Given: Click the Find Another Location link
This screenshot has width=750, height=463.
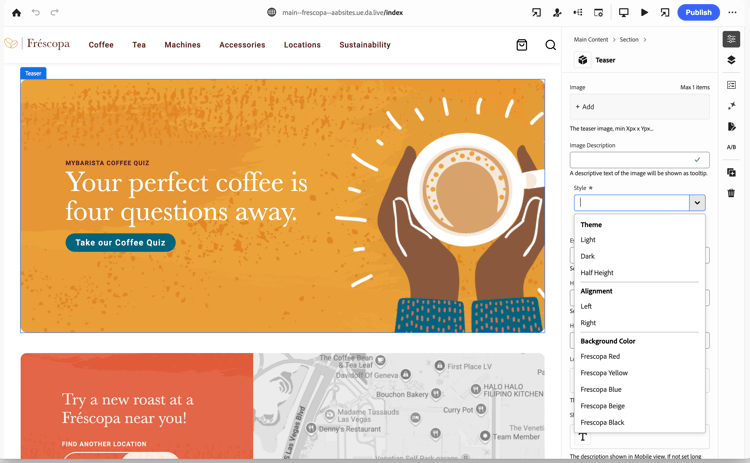Looking at the screenshot, I should pos(104,444).
